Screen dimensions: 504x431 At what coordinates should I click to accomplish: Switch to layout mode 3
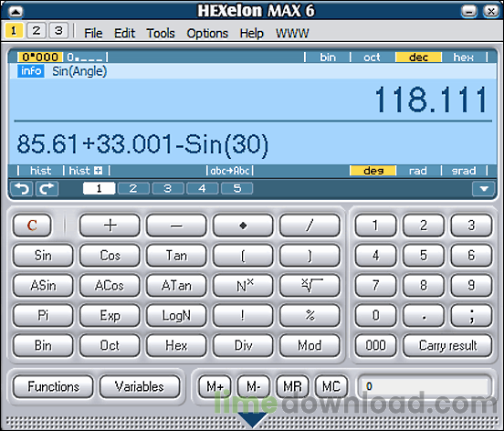58,30
